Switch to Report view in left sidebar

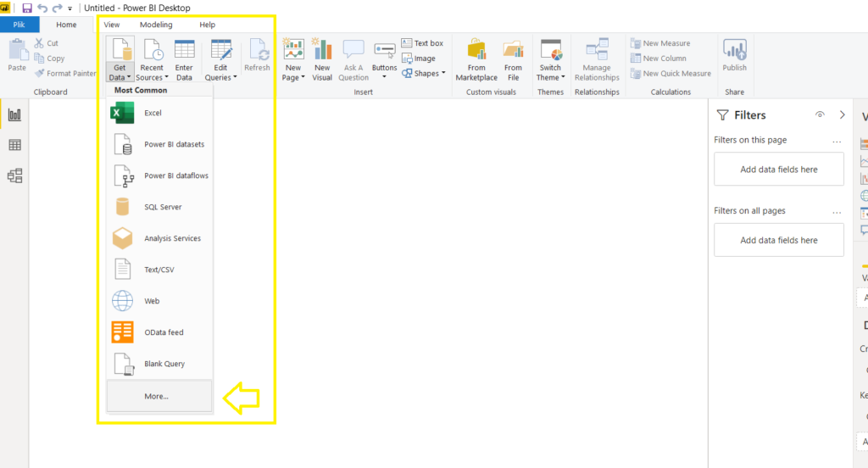point(15,115)
